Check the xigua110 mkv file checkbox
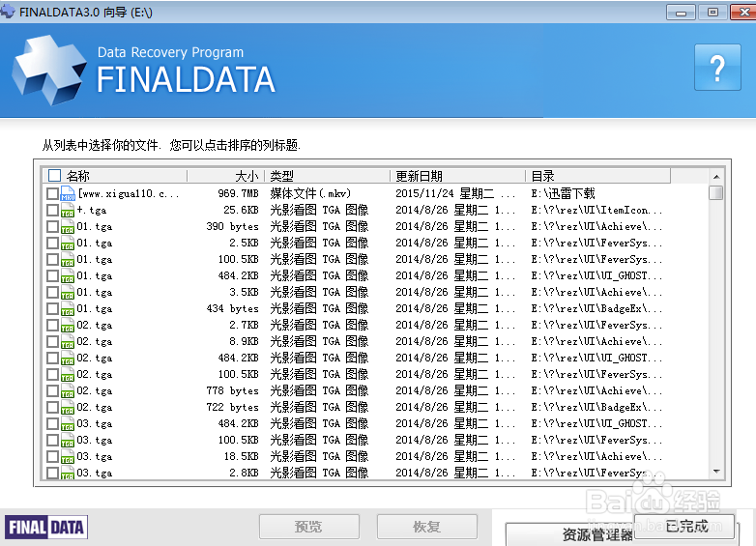Image resolution: width=756 pixels, height=546 pixels. tap(52, 193)
